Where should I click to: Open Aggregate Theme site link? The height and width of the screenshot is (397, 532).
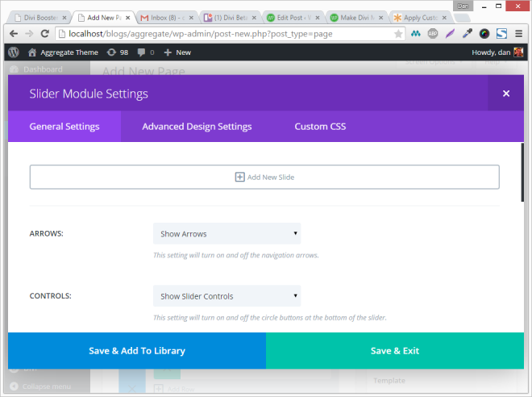coord(63,52)
